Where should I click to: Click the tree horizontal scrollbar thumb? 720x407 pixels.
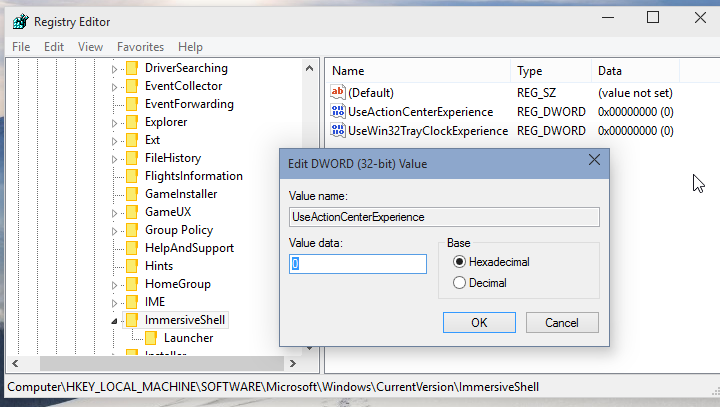(162, 363)
